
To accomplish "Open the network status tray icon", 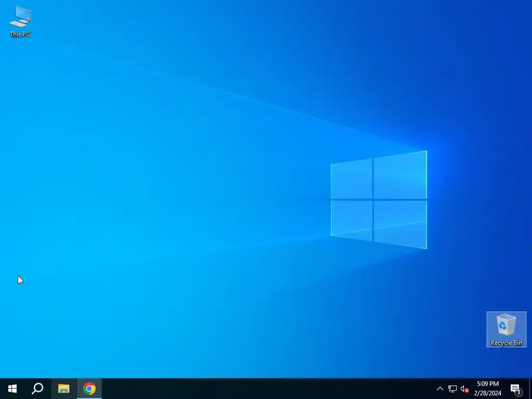I will point(453,389).
